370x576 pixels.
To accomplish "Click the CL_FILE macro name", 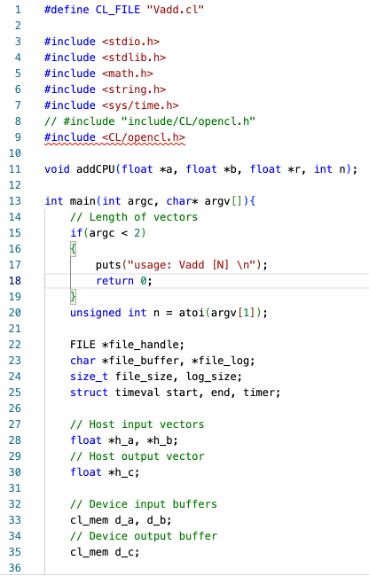I will (x=118, y=10).
